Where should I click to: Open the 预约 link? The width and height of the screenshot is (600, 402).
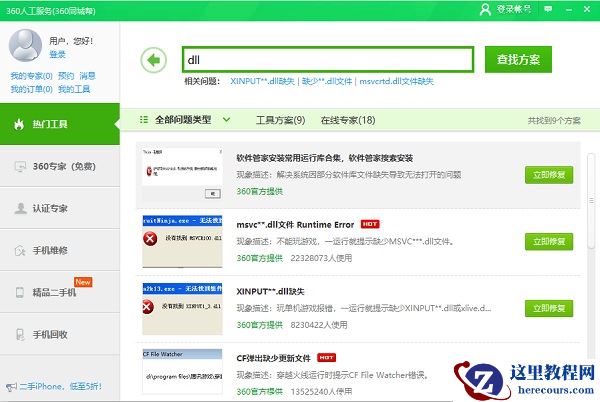[x=66, y=76]
